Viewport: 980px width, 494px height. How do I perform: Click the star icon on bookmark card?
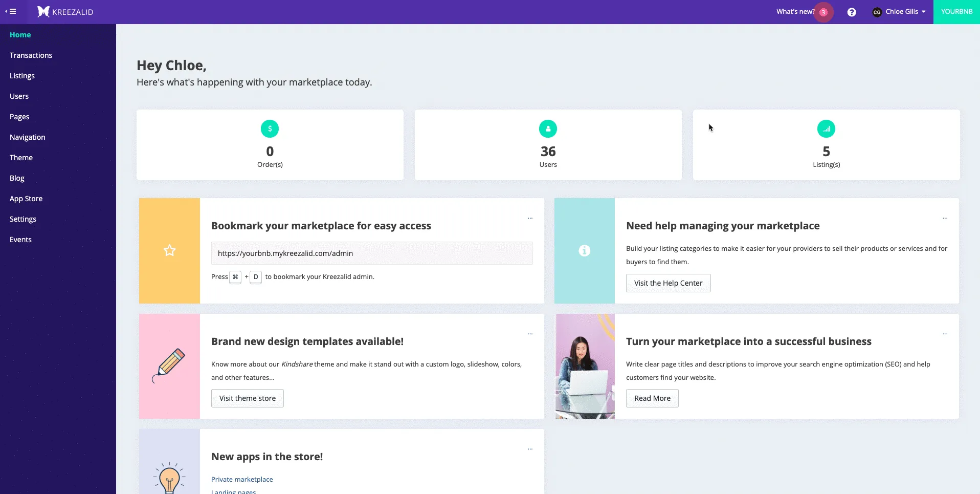coord(169,250)
